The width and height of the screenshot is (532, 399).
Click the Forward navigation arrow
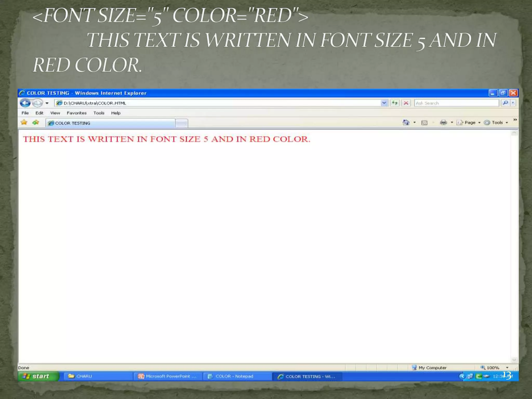[x=37, y=103]
